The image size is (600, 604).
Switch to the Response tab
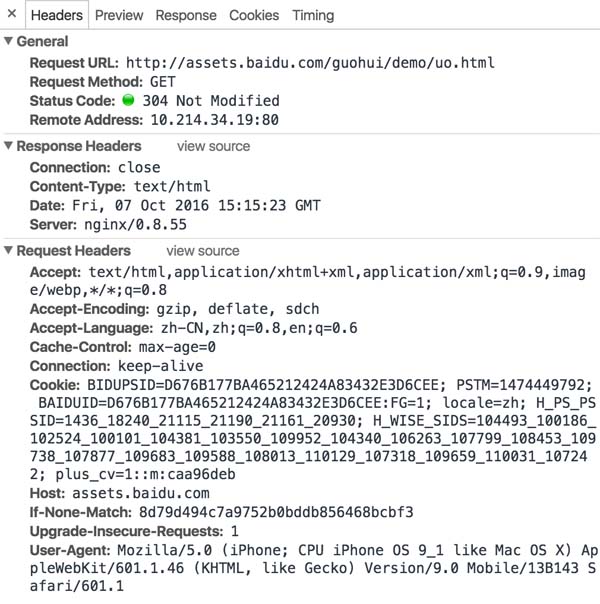click(186, 16)
